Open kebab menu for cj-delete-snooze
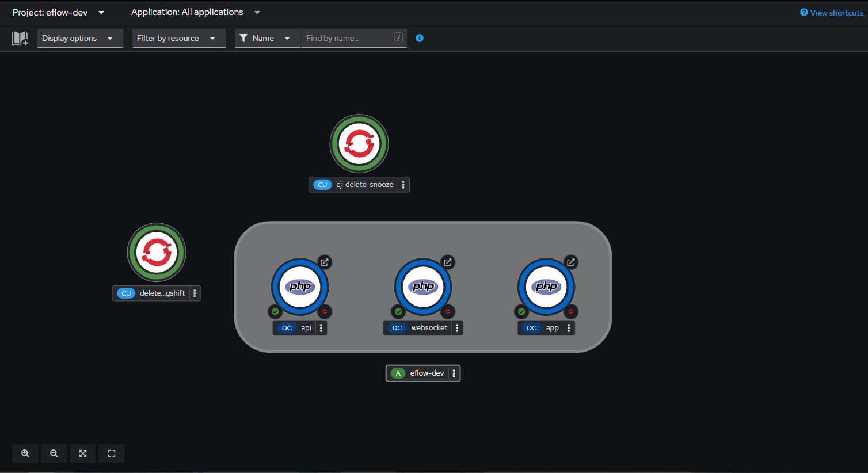The height and width of the screenshot is (473, 868). point(403,185)
